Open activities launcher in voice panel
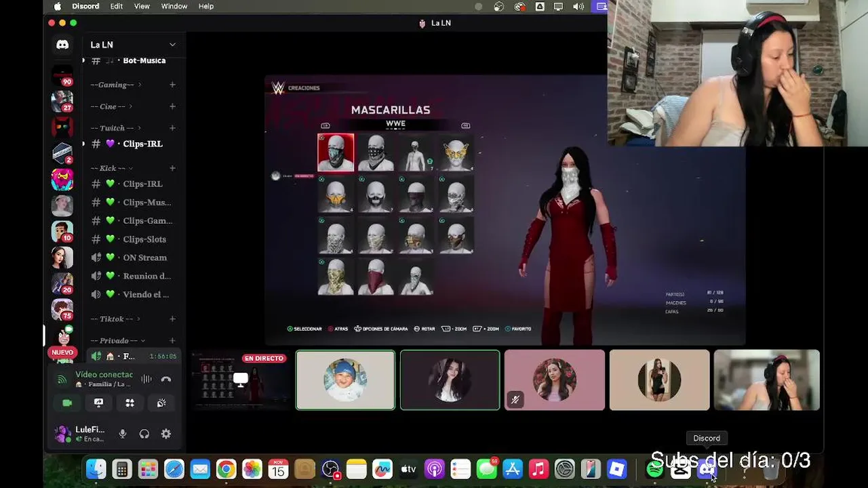868x488 pixels. click(130, 403)
